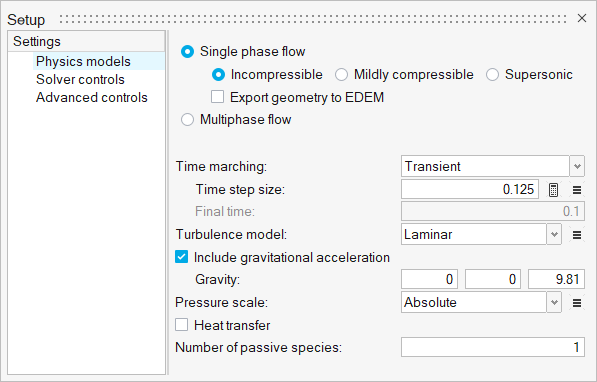The width and height of the screenshot is (597, 382).
Task: Choose Mildly compressible flow type
Action: point(341,75)
